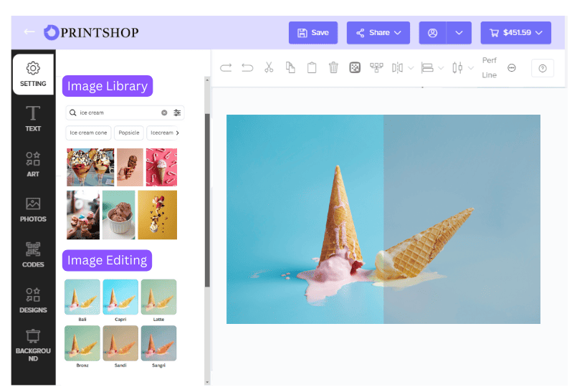This screenshot has width=587, height=392.
Task: Select the yellow background ice cream thumbnail
Action: pyautogui.click(x=157, y=215)
